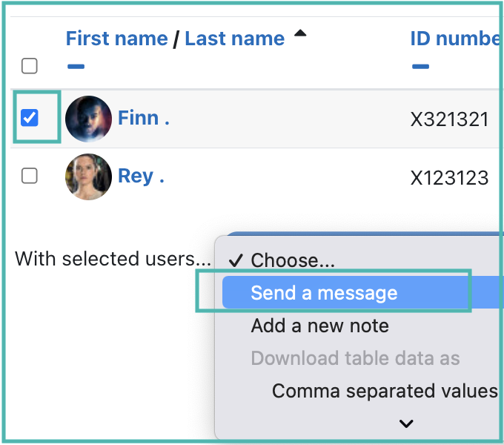Select Send a message from the menu
This screenshot has width=504, height=445.
[x=324, y=293]
